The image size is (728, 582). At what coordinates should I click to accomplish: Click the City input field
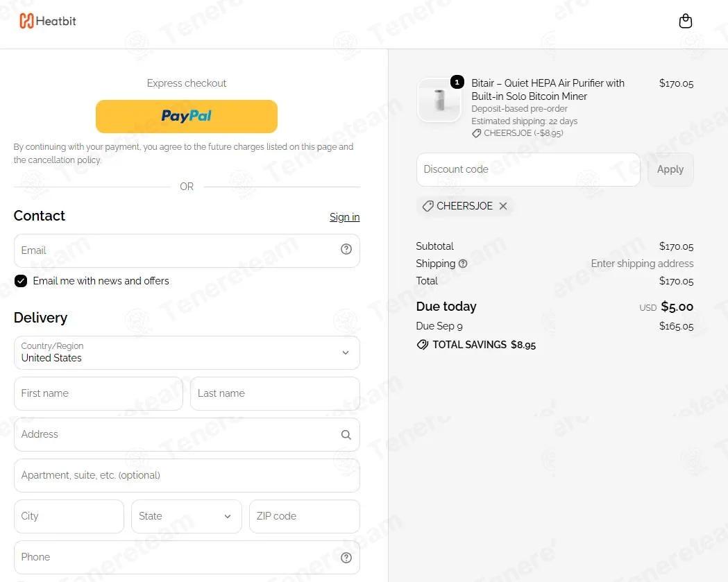69,516
